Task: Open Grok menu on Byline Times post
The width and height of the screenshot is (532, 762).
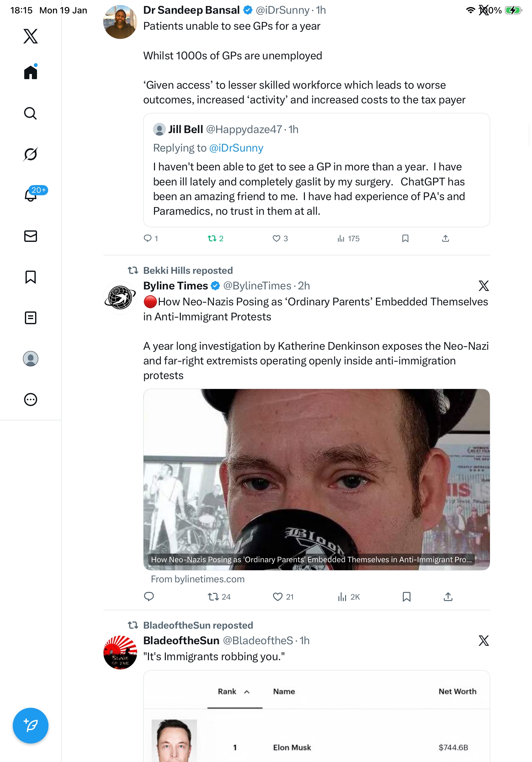Action: (484, 286)
